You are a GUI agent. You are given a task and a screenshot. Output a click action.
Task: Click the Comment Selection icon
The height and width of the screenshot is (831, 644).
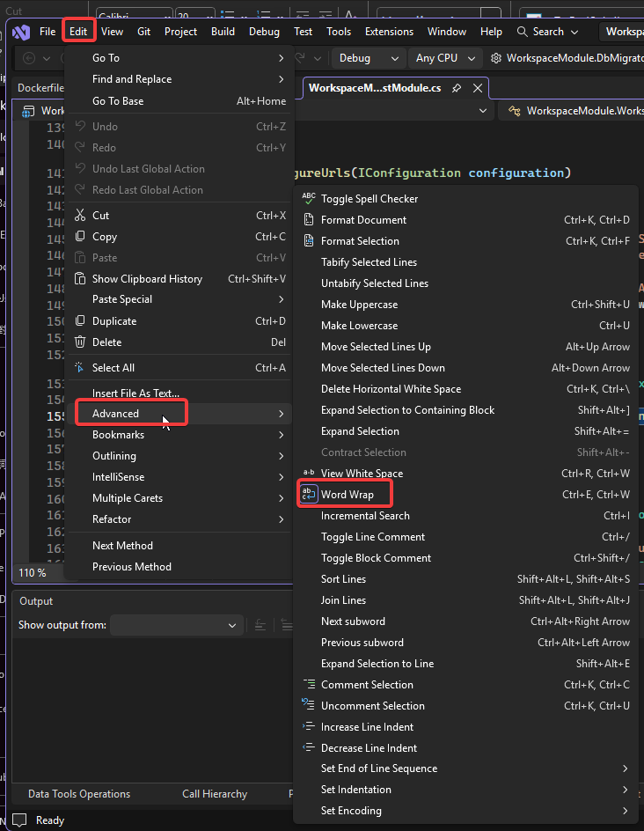(x=308, y=685)
